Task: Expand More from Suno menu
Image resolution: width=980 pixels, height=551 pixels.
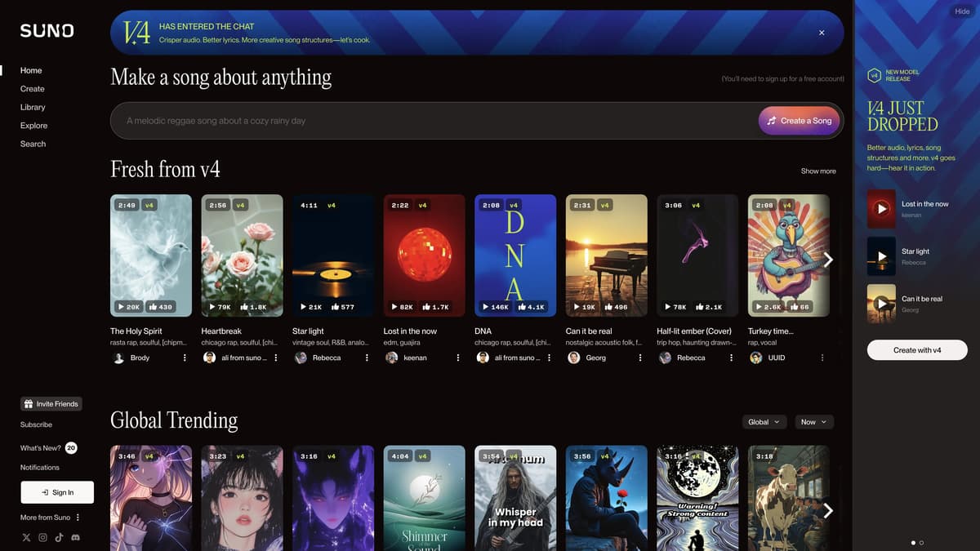Action: pos(51,518)
